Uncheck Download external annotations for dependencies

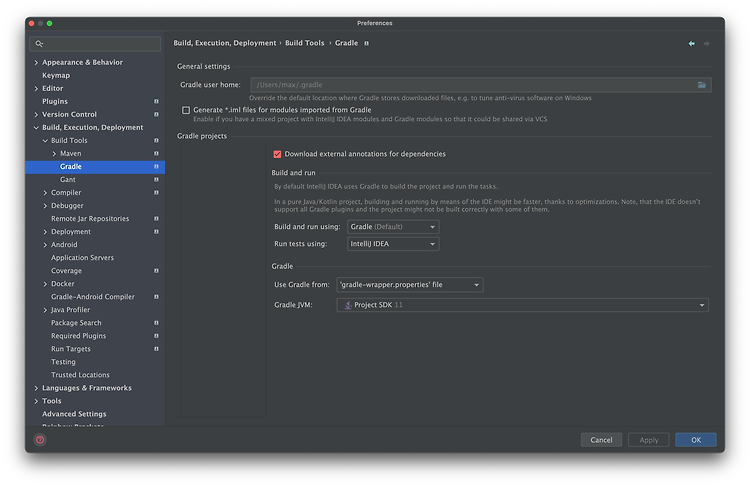click(x=277, y=154)
